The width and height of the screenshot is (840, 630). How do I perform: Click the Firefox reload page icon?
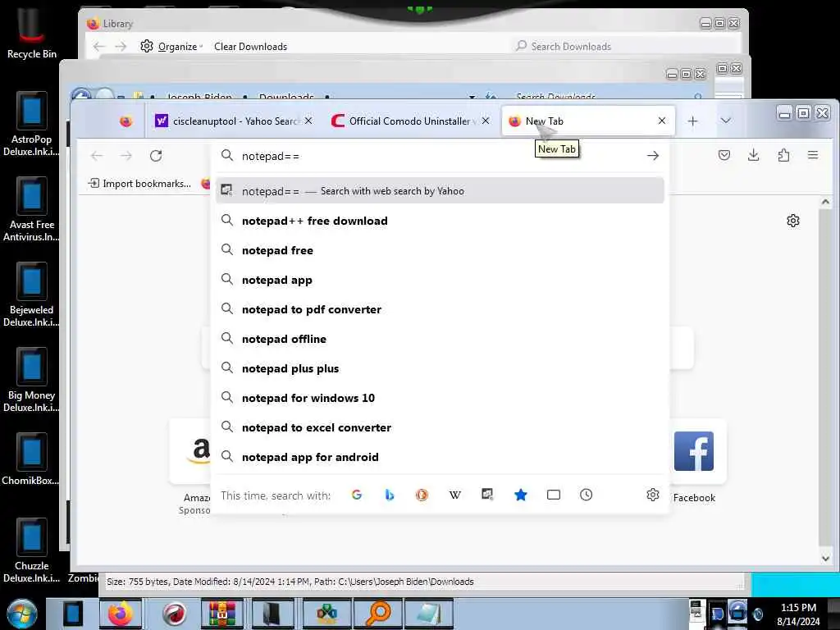(x=156, y=156)
